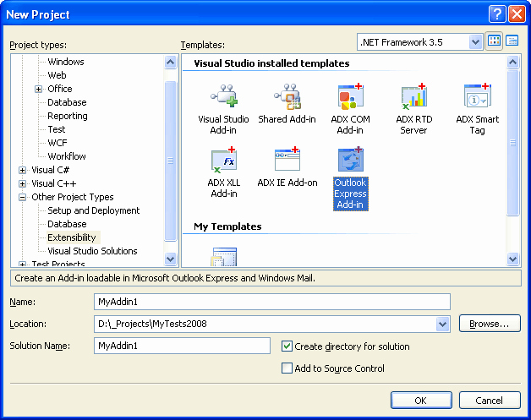This screenshot has width=531, height=420.
Task: Select Visual C# in the tree
Action: [50, 170]
